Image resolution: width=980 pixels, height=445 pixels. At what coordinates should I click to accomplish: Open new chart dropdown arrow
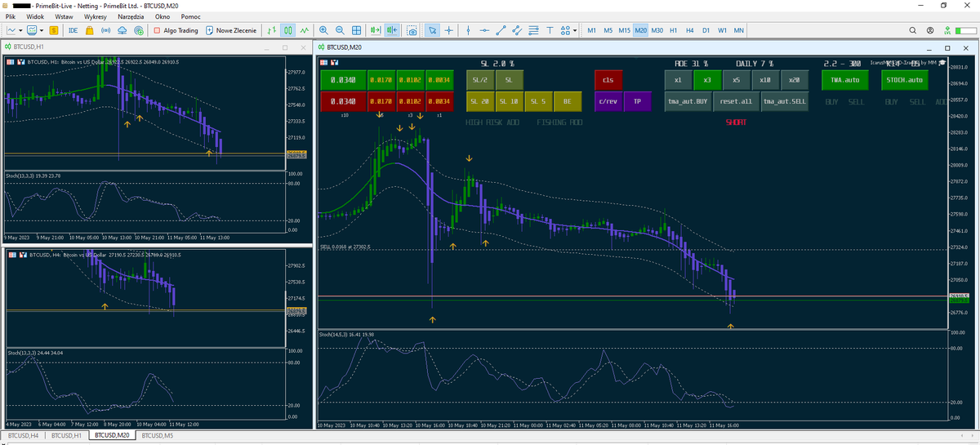pyautogui.click(x=20, y=30)
